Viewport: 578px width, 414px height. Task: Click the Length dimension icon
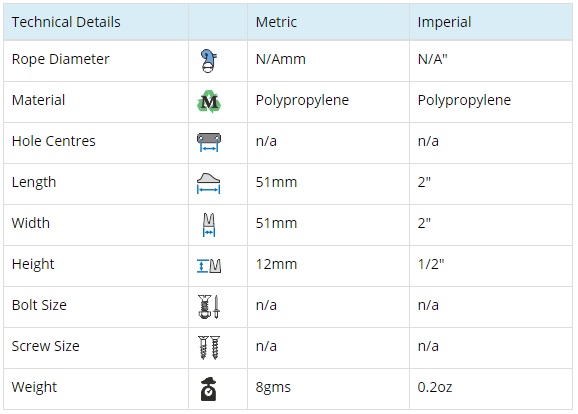click(x=209, y=183)
